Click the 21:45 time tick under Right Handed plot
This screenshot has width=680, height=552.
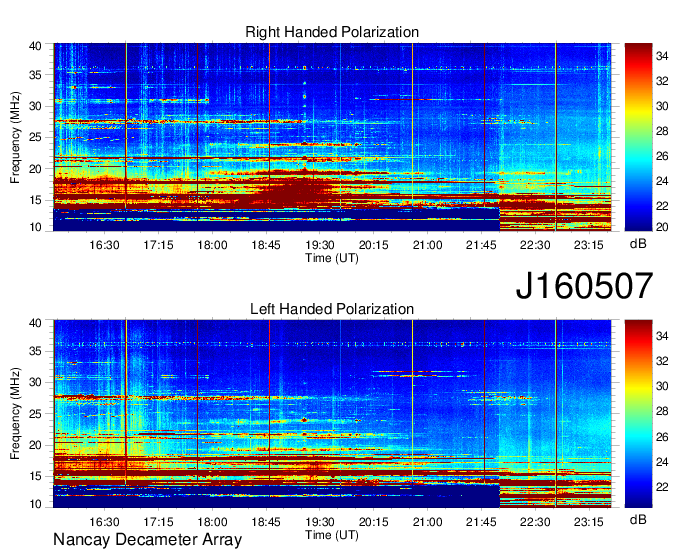(x=481, y=245)
